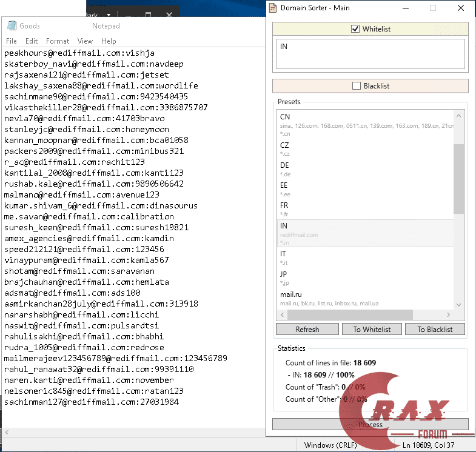Click the Notepad Goods file icon

coord(12,26)
